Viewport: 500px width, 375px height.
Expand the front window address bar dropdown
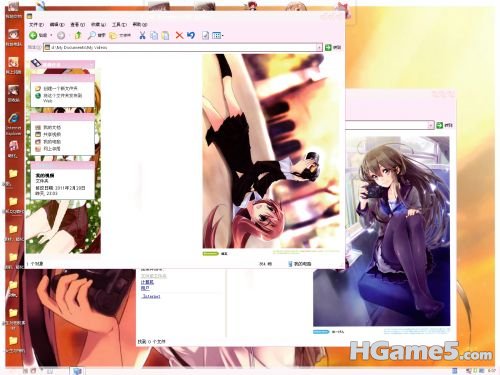[319, 47]
